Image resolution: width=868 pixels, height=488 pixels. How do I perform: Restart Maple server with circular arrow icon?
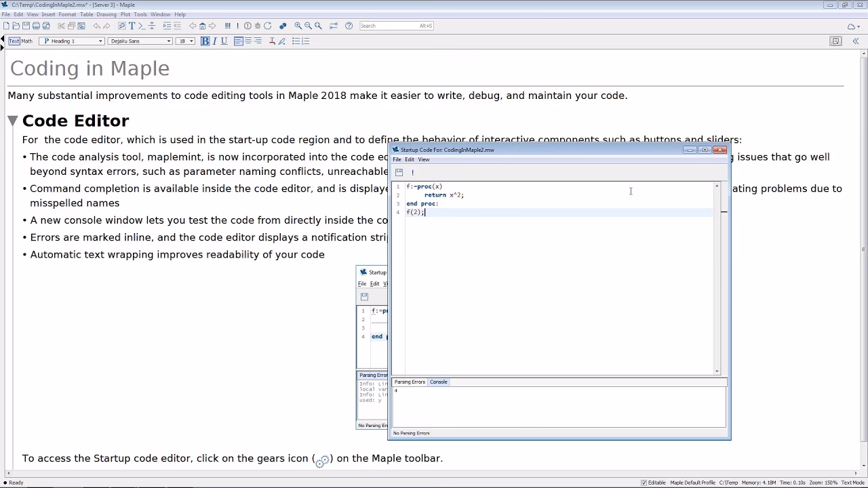(268, 26)
